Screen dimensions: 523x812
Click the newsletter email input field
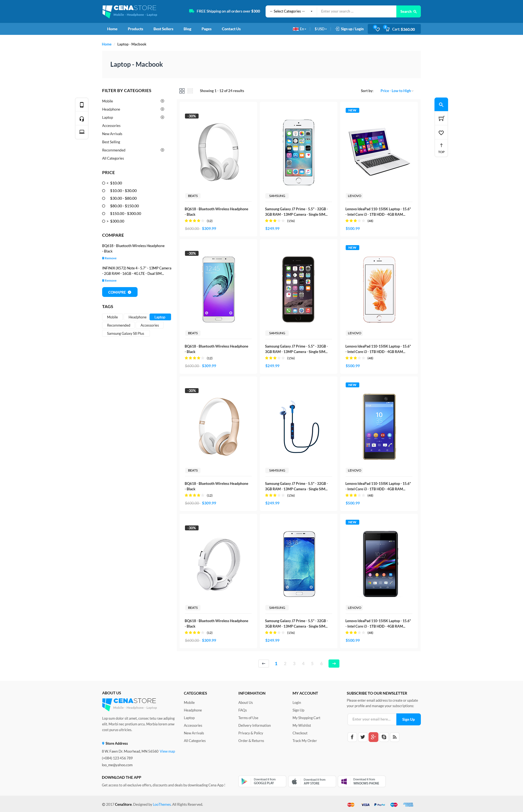tap(372, 719)
